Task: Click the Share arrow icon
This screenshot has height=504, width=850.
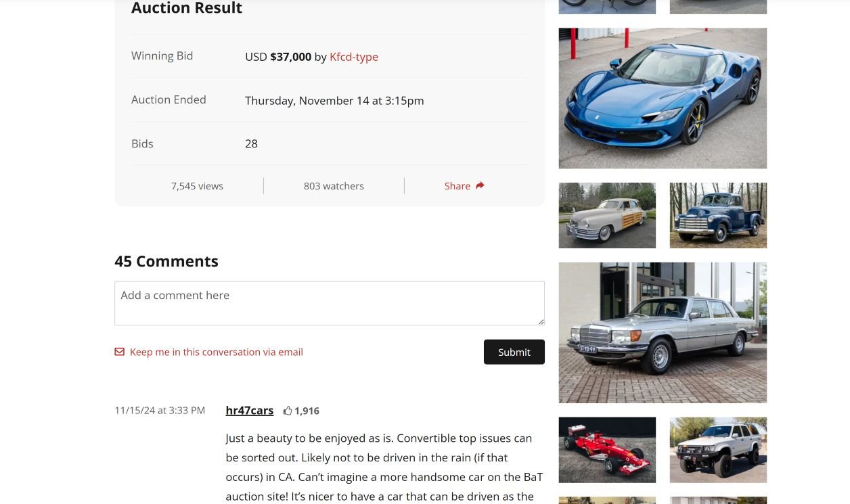Action: (480, 185)
